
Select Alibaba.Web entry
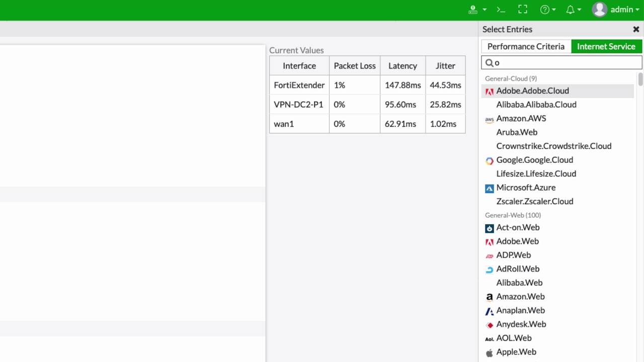(x=519, y=283)
